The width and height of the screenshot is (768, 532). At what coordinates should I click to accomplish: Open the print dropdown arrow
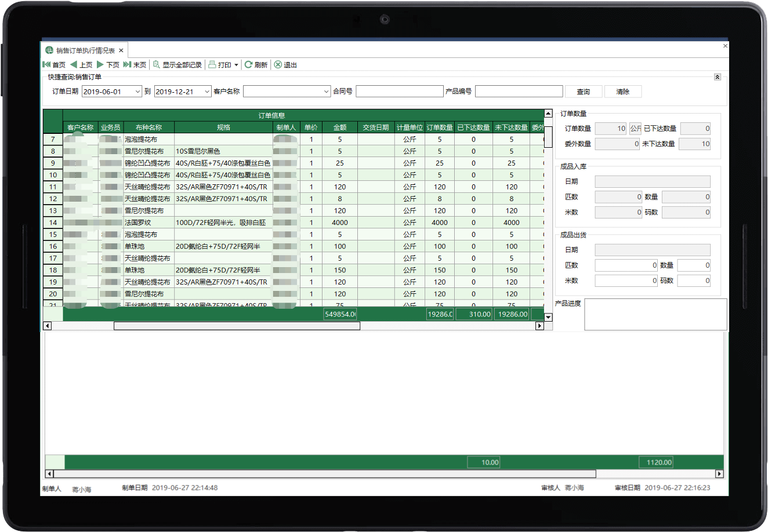click(236, 65)
